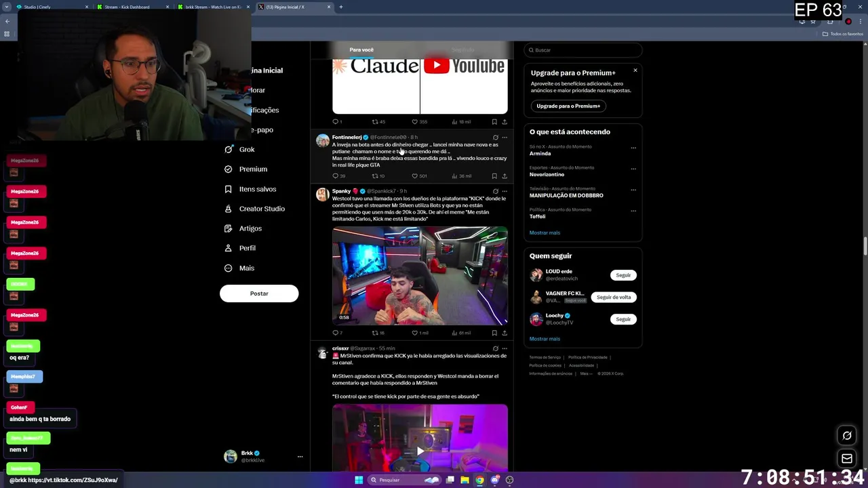Open Brkk account switcher menu
868x488 pixels.
[263, 456]
